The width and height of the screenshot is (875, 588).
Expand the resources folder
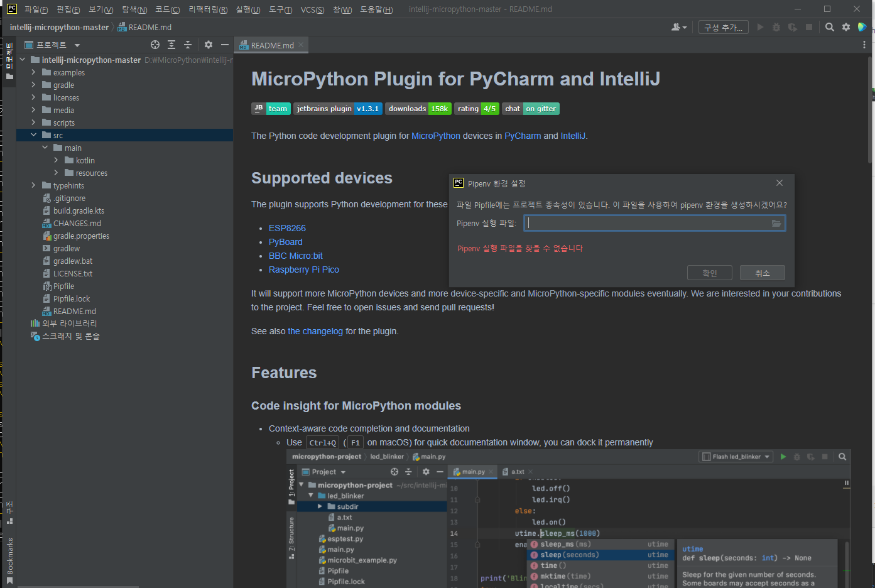[x=56, y=173]
